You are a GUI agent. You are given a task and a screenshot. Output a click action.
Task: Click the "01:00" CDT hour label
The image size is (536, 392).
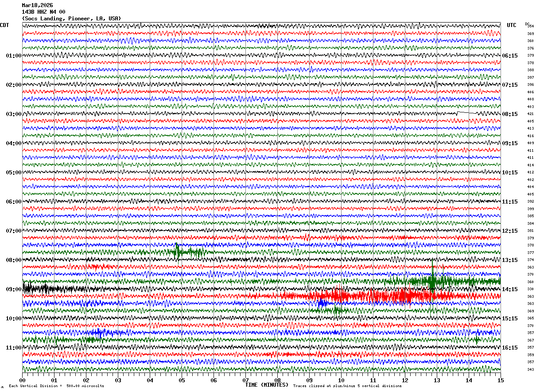(x=14, y=56)
